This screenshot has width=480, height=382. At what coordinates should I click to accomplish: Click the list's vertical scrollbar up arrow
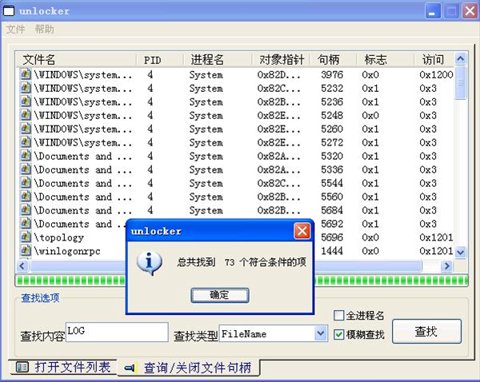(x=460, y=59)
